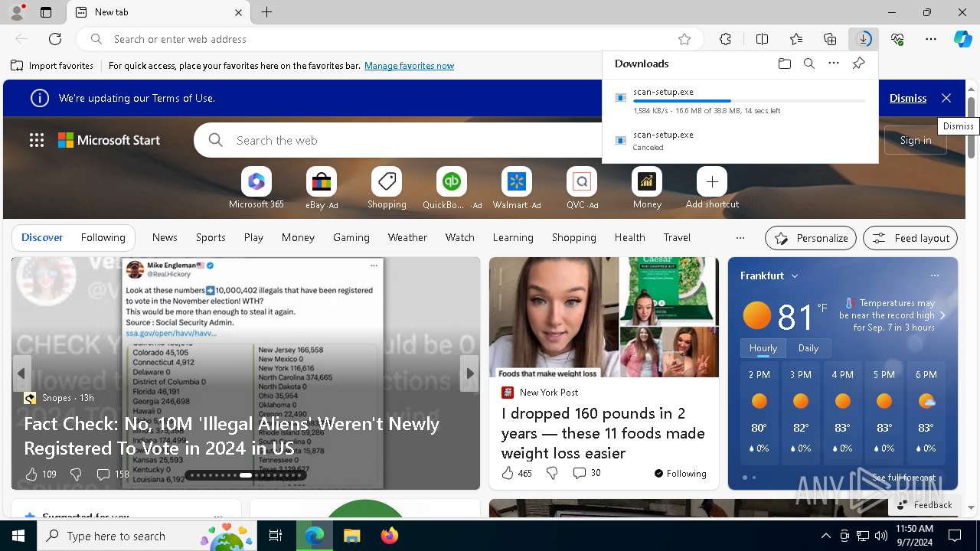Open the QuickBooks ad shortcut

coord(452,188)
